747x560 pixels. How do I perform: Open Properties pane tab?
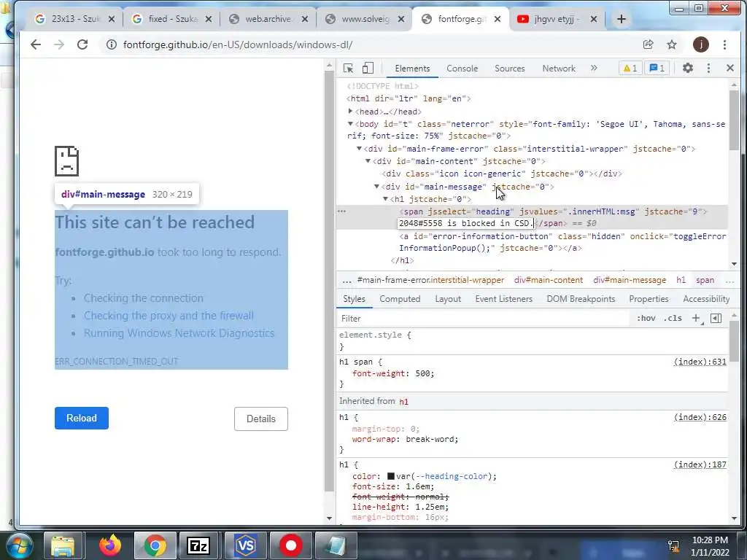(649, 299)
